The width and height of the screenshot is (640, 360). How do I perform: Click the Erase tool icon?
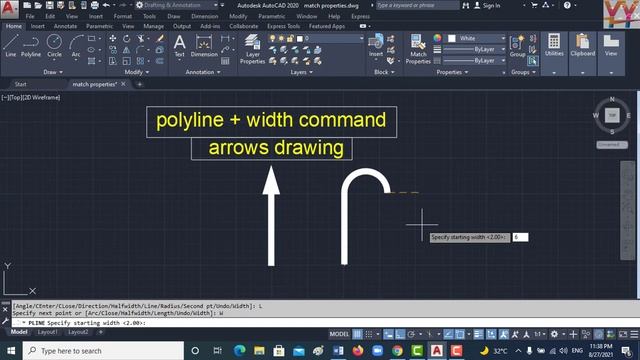coord(160,39)
